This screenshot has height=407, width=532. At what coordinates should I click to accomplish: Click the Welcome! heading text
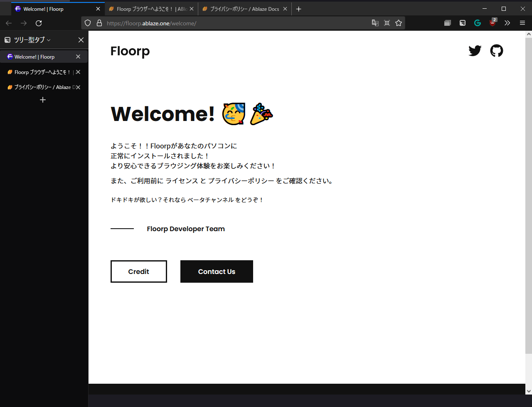(x=163, y=114)
